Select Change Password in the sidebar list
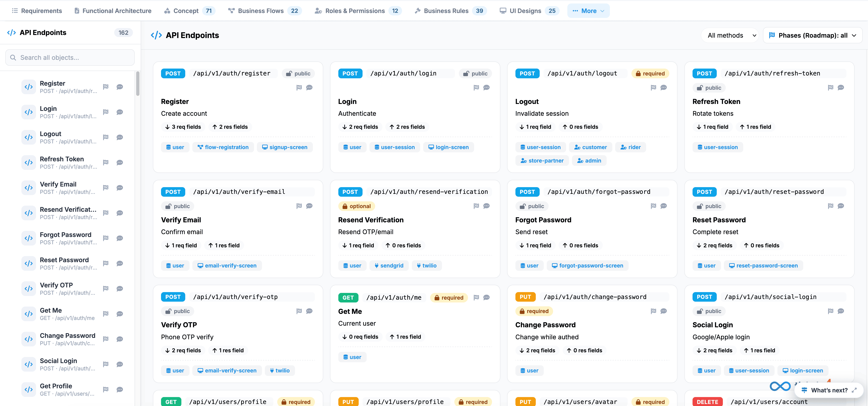Screen dimensions: 868x406 [x=67, y=339]
